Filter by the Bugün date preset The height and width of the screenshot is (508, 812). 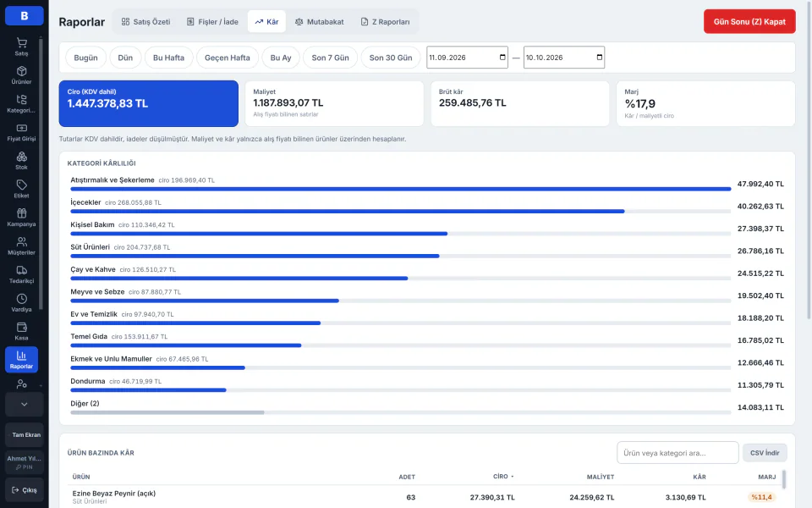[86, 58]
